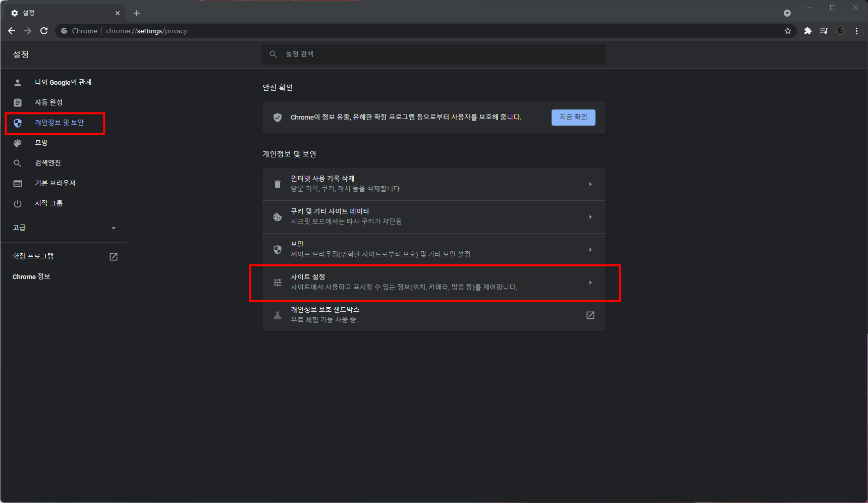This screenshot has height=503, width=868.
Task: Click the address bar URL
Action: tap(146, 31)
